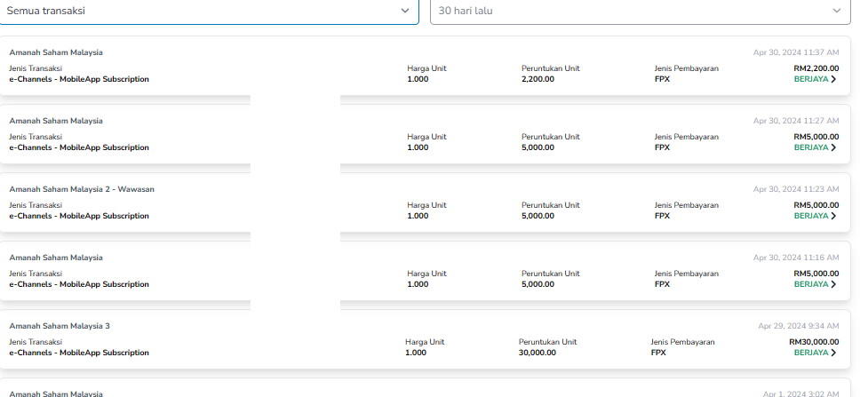Screen dimensions: 868x397
Task: Select the Amanah Saham Malaysia 3 transaction card
Action: (425, 339)
